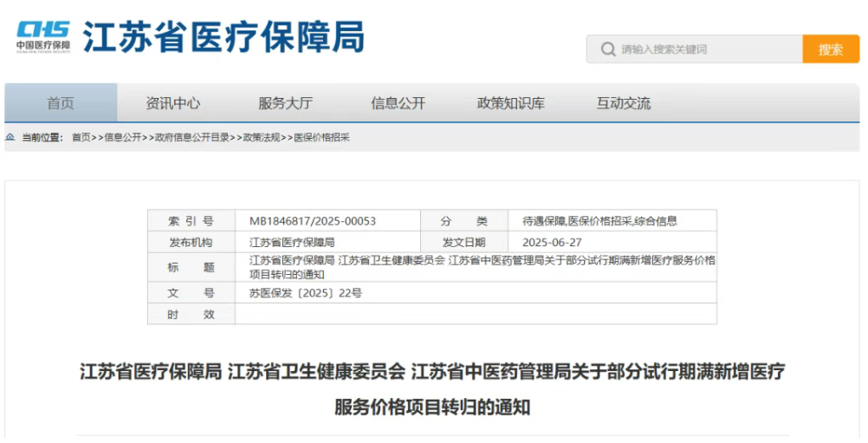Click 首页 in the breadcrumb trail
Image resolution: width=868 pixels, height=443 pixels.
click(x=81, y=137)
